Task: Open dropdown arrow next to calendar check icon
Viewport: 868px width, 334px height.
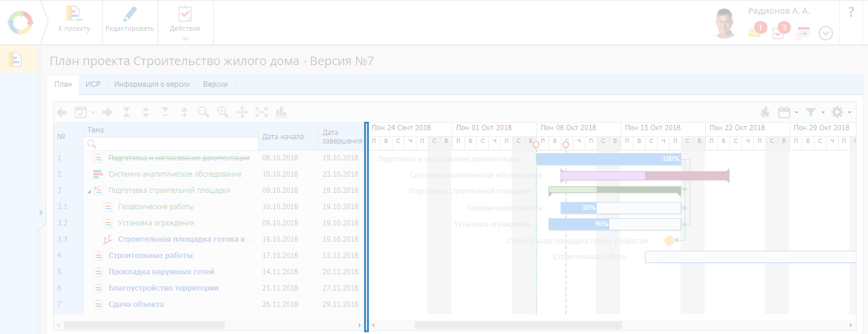Action: click(93, 113)
